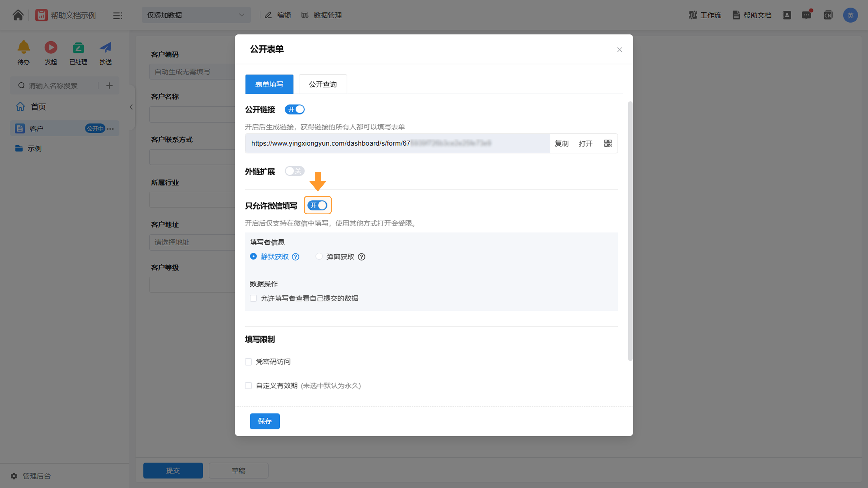Viewport: 868px width, 488px height.
Task: Click the public form URL field
Action: pos(398,144)
